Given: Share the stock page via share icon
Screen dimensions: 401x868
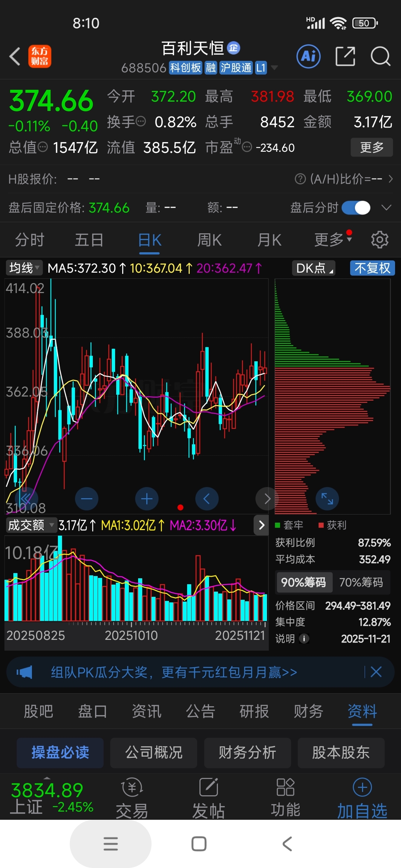Looking at the screenshot, I should (x=345, y=56).
